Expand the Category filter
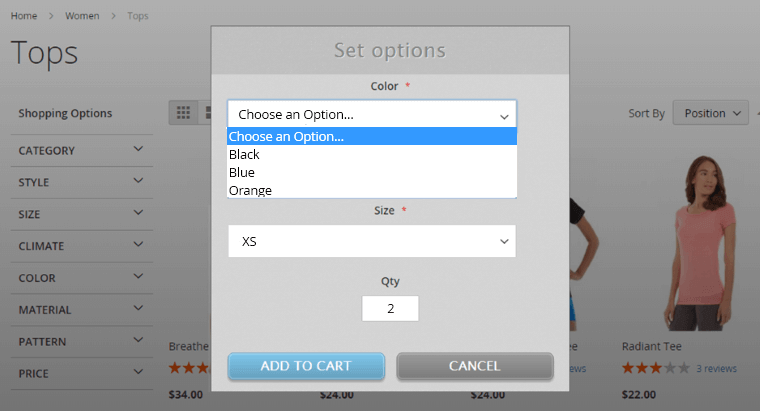This screenshot has height=411, width=760. [81, 150]
